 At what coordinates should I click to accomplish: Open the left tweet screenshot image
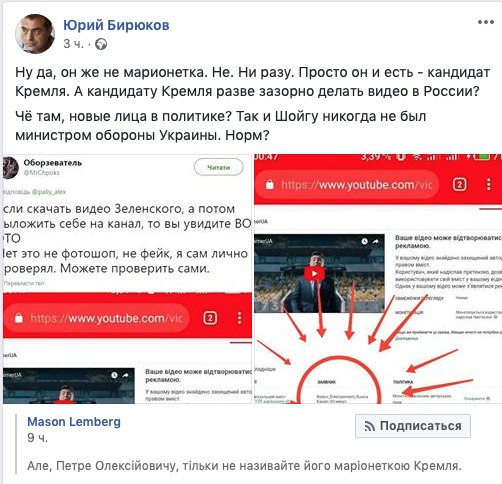click(x=127, y=279)
